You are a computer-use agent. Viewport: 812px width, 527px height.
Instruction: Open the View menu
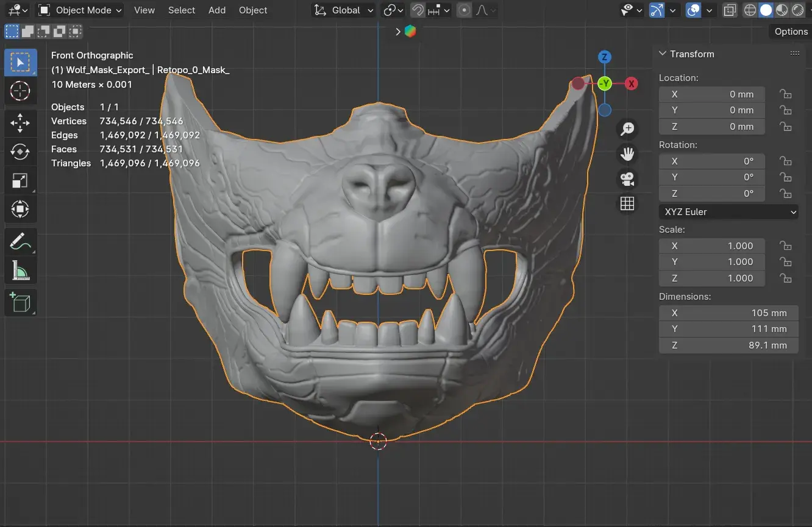pyautogui.click(x=144, y=10)
